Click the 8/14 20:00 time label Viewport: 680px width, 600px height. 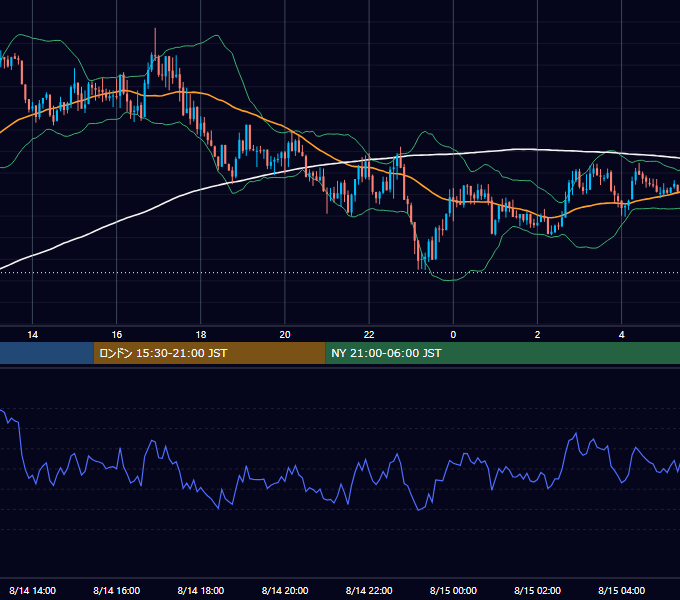point(285,590)
